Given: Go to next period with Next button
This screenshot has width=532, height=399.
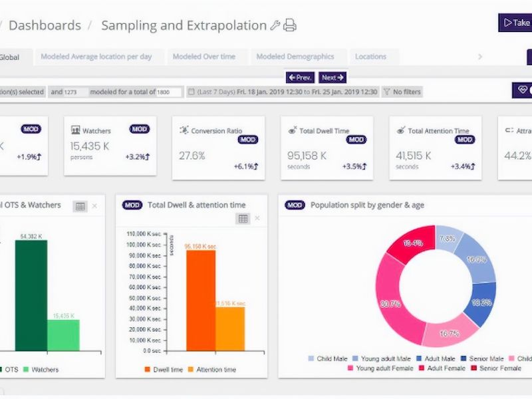Looking at the screenshot, I should coord(332,78).
